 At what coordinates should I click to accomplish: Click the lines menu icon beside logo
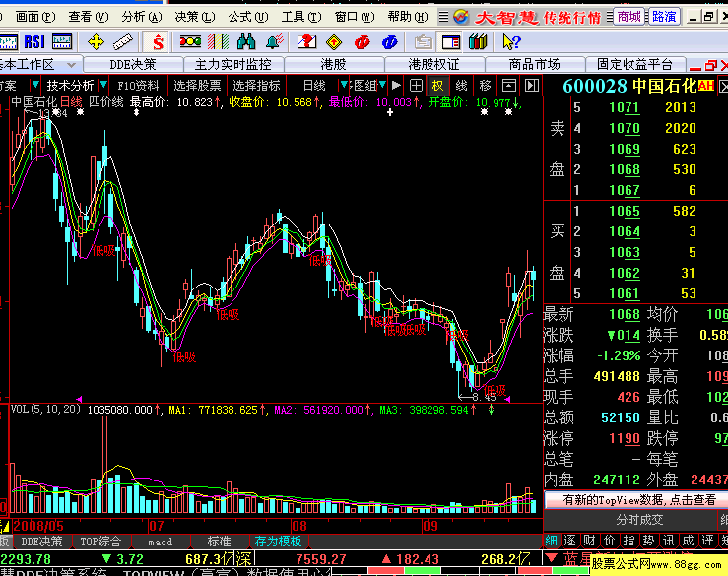pyautogui.click(x=443, y=17)
